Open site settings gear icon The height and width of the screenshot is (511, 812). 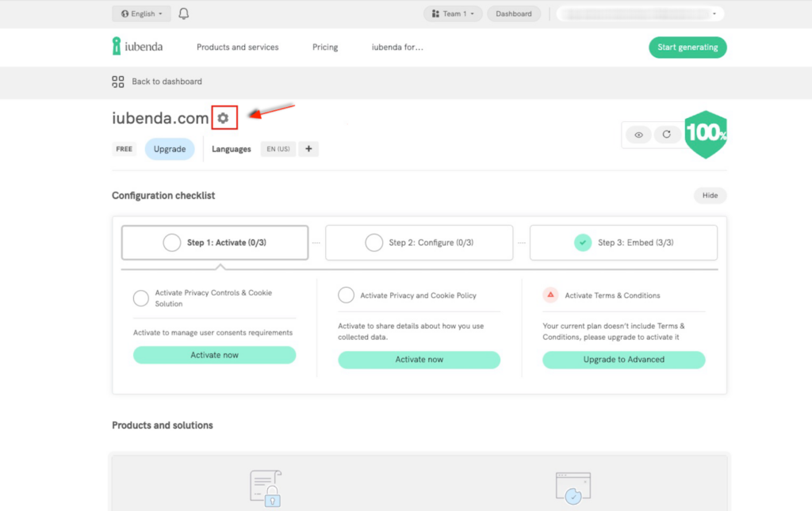pos(224,118)
